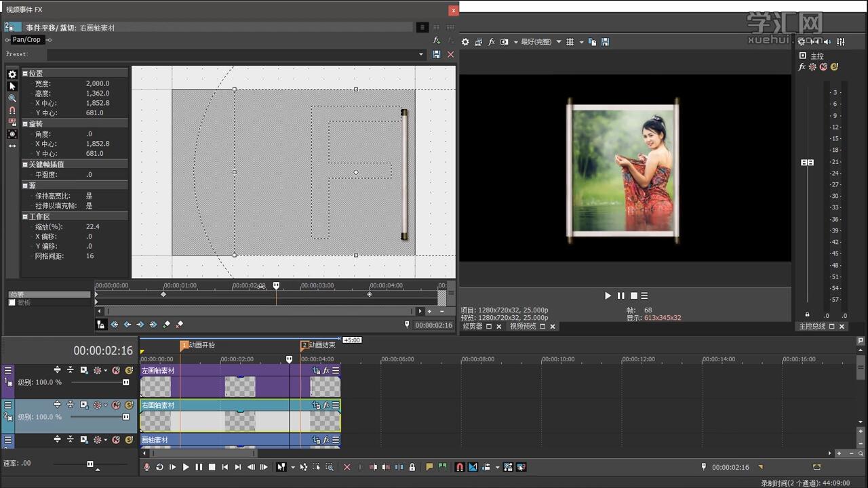Toggle sync cursor lock in keyframe controller
This screenshot has height=488, width=868.
click(101, 325)
